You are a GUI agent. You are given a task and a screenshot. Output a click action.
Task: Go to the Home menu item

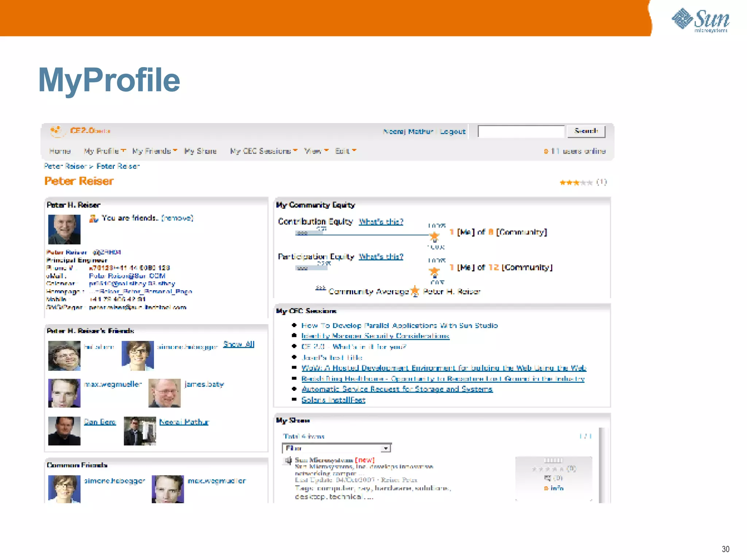pyautogui.click(x=60, y=151)
